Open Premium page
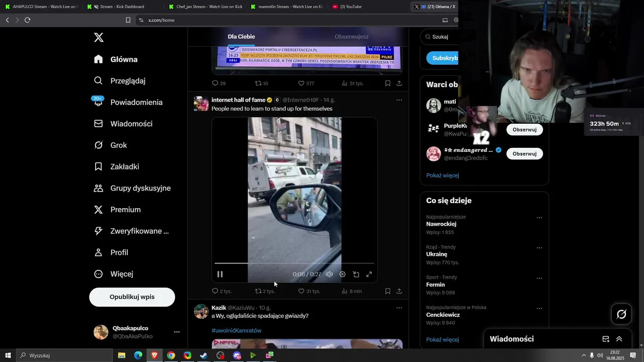 point(117,210)
